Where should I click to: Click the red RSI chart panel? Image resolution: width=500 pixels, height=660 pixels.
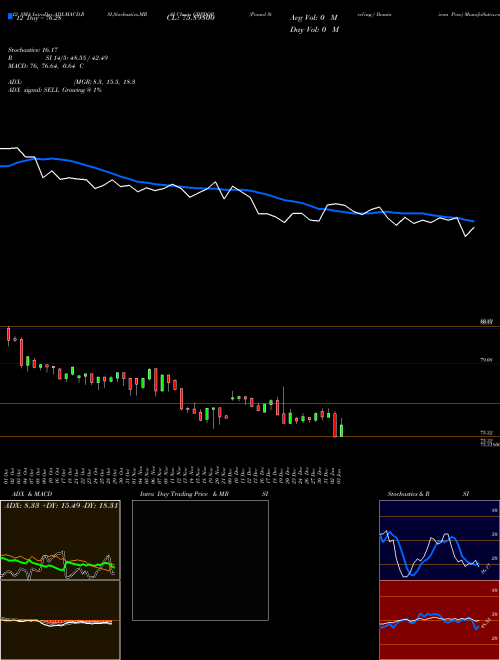tap(439, 620)
